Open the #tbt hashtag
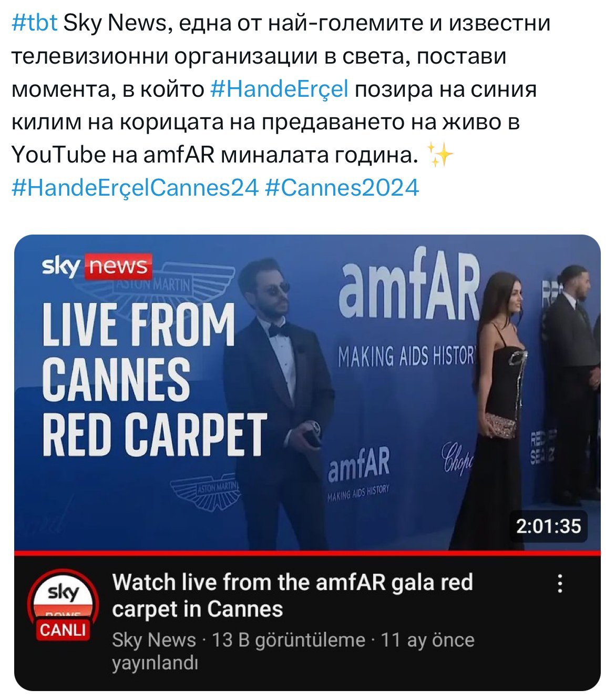 (x=34, y=24)
